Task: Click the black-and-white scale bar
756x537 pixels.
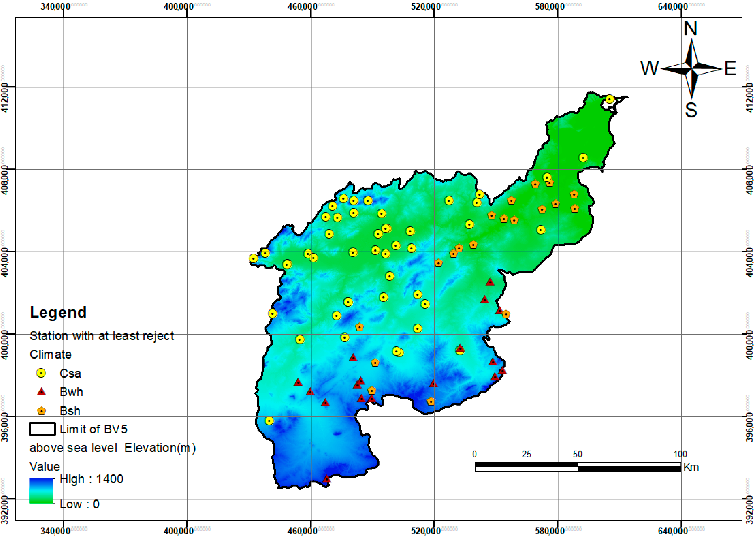Action: (x=577, y=467)
